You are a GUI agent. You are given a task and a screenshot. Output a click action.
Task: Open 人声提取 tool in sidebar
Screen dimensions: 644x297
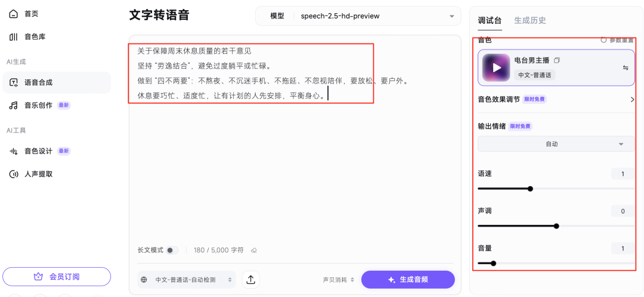click(x=38, y=174)
